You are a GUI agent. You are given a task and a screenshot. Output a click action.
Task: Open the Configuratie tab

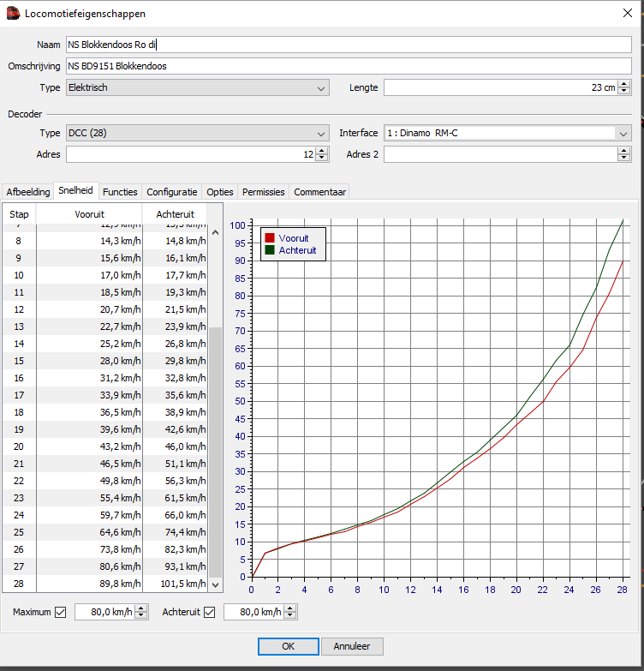click(x=172, y=192)
